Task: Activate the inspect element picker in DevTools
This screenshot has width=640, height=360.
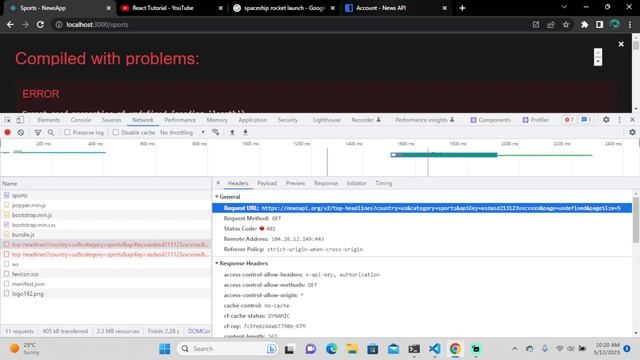Action: pos(8,120)
